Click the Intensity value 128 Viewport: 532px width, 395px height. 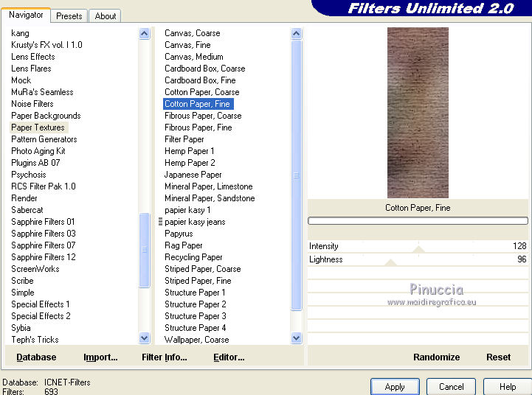519,246
